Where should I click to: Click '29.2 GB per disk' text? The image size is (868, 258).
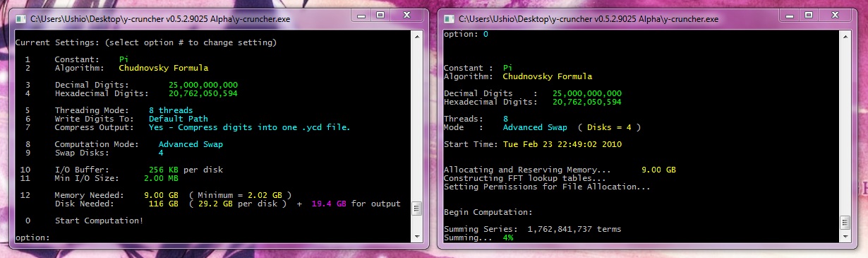[238, 204]
